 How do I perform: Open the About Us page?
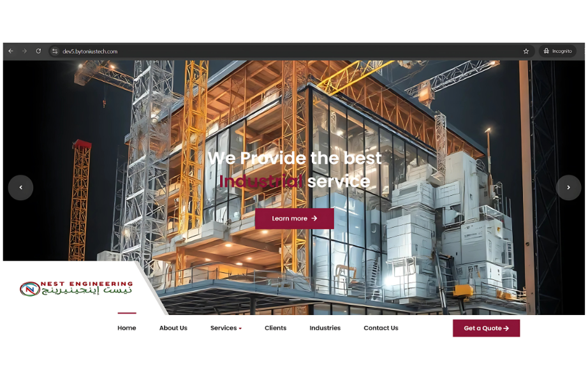coord(173,328)
